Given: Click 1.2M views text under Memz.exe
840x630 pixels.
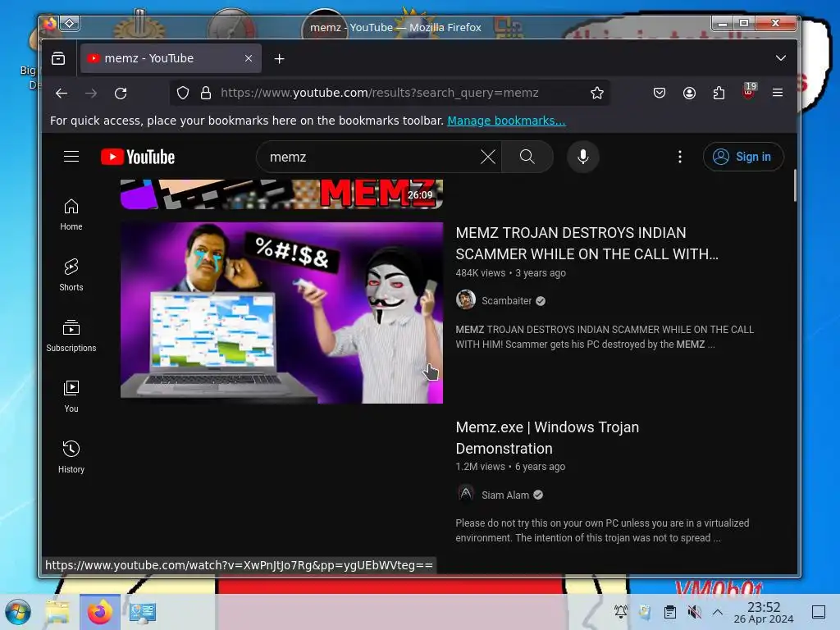Looking at the screenshot, I should point(480,467).
